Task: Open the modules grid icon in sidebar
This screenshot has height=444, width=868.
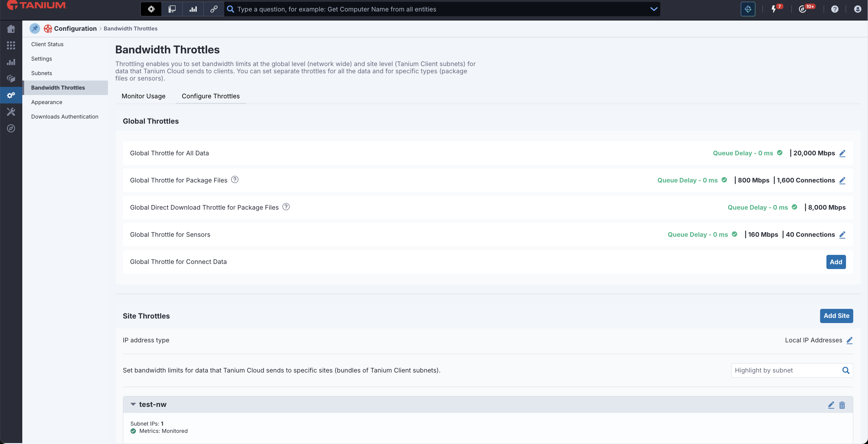Action: [11, 45]
